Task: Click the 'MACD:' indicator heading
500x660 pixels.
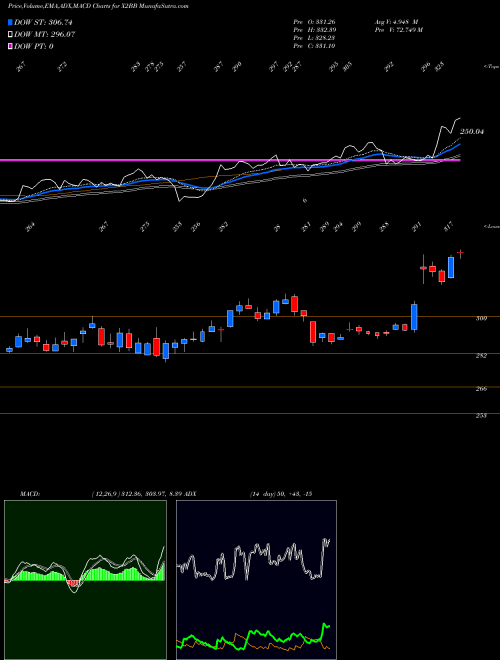Action: tap(29, 493)
